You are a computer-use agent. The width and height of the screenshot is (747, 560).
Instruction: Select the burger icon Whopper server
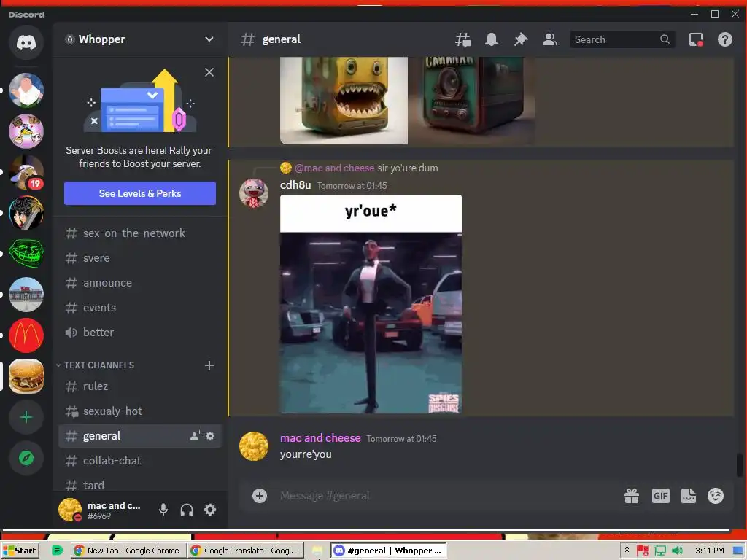26,377
